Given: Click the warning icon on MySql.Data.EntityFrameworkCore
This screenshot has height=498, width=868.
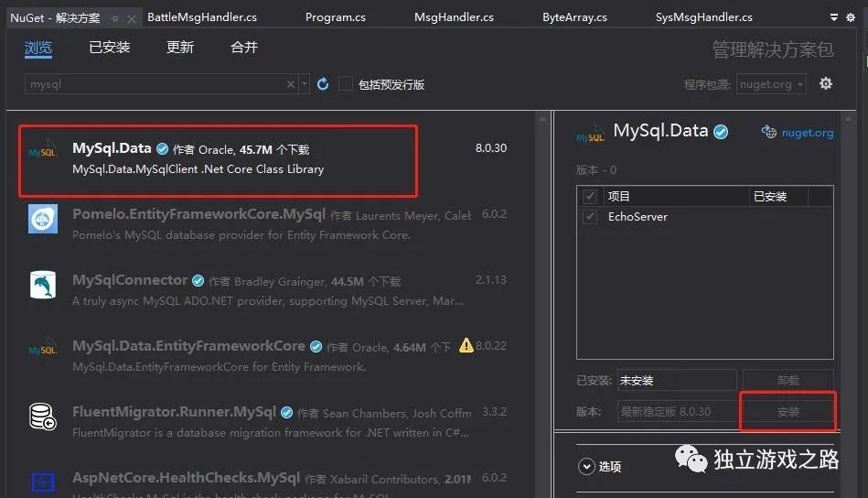Looking at the screenshot, I should coord(466,345).
